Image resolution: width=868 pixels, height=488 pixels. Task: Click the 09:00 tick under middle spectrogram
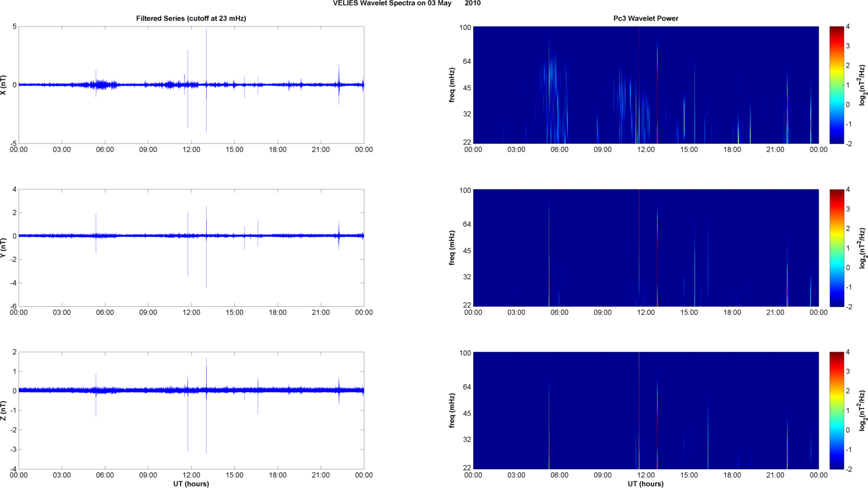(x=603, y=313)
